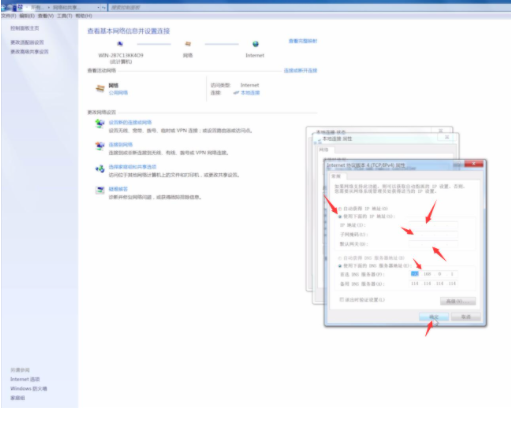
Task: Select use the following IP address option
Action: point(340,217)
